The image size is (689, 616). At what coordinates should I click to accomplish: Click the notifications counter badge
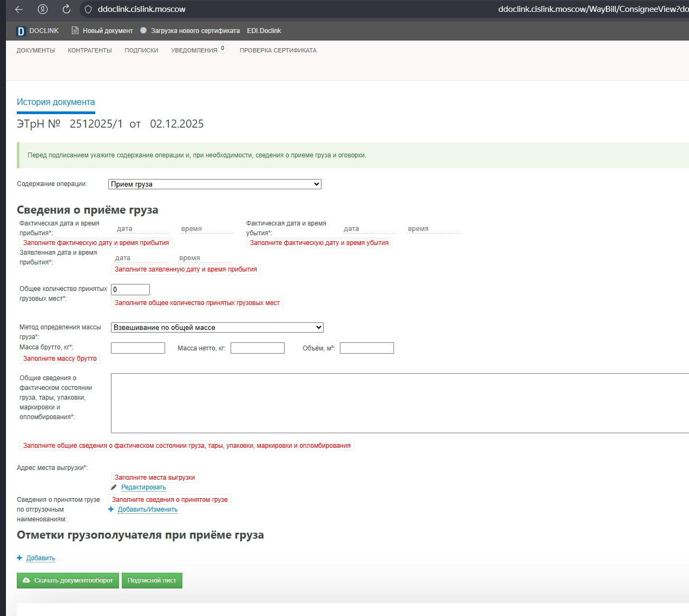[x=222, y=48]
